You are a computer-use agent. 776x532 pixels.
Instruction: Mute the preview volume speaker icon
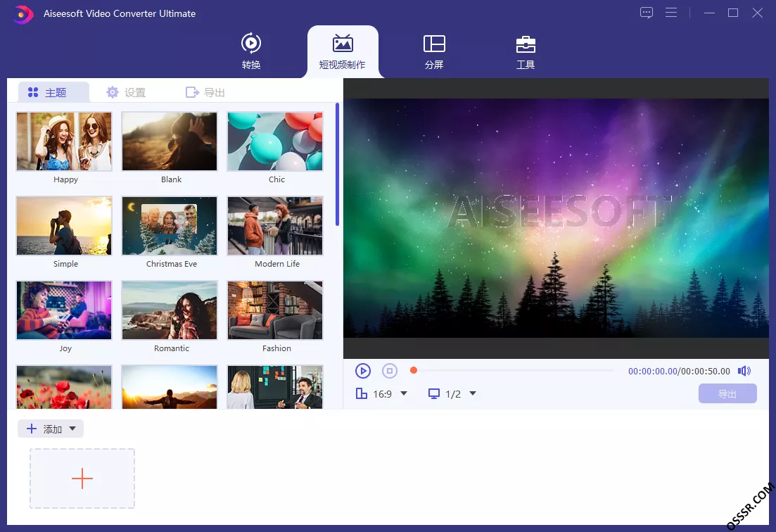pos(744,371)
